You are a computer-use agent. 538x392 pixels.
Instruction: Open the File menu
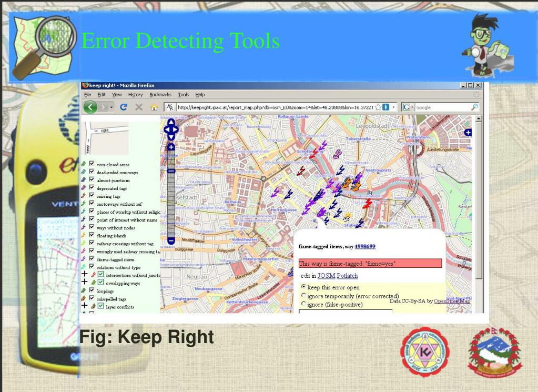click(88, 95)
